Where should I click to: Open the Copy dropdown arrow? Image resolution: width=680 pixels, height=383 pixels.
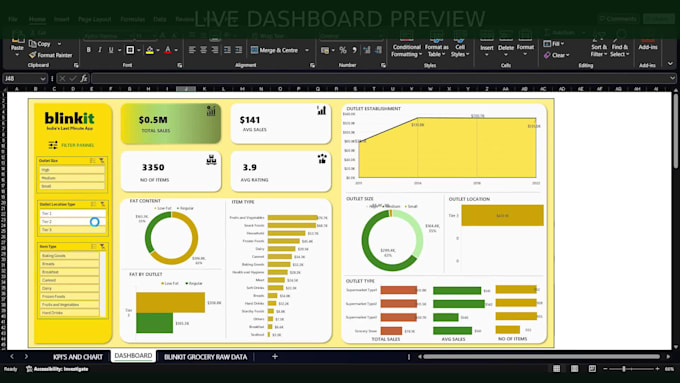coord(59,44)
